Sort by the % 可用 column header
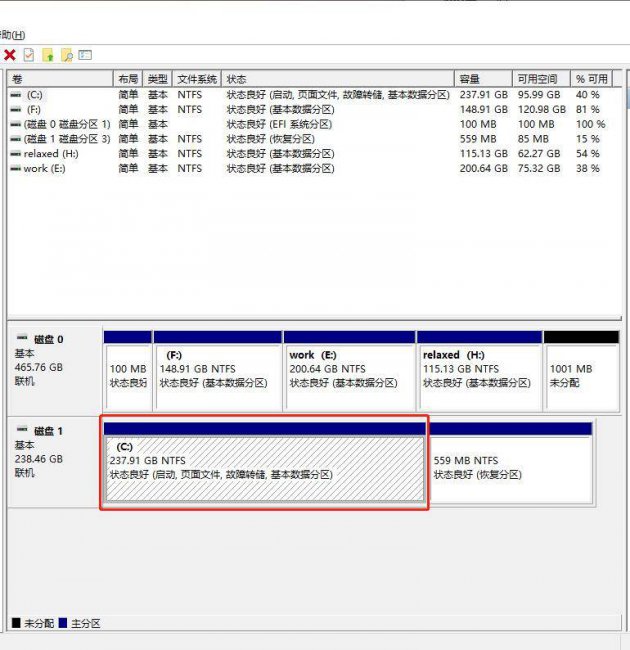630x650 pixels. click(x=592, y=79)
